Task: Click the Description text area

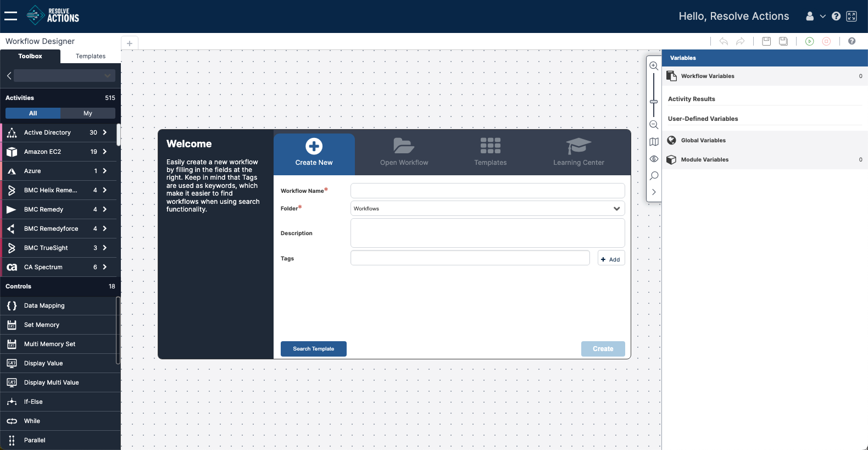Action: 488,233
